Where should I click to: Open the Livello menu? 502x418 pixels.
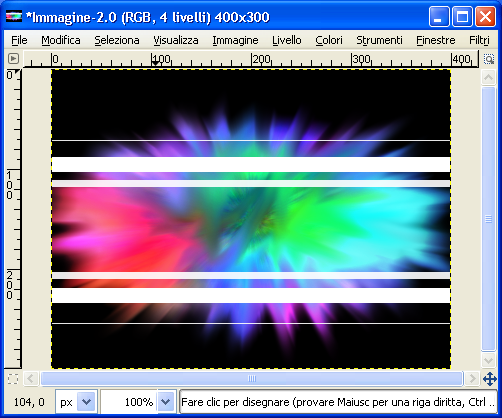point(287,40)
